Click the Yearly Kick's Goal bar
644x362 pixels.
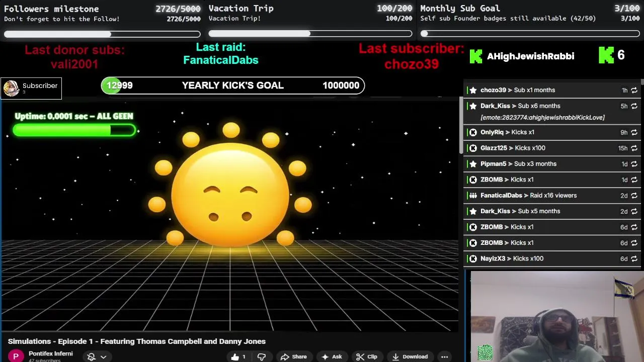coord(233,85)
